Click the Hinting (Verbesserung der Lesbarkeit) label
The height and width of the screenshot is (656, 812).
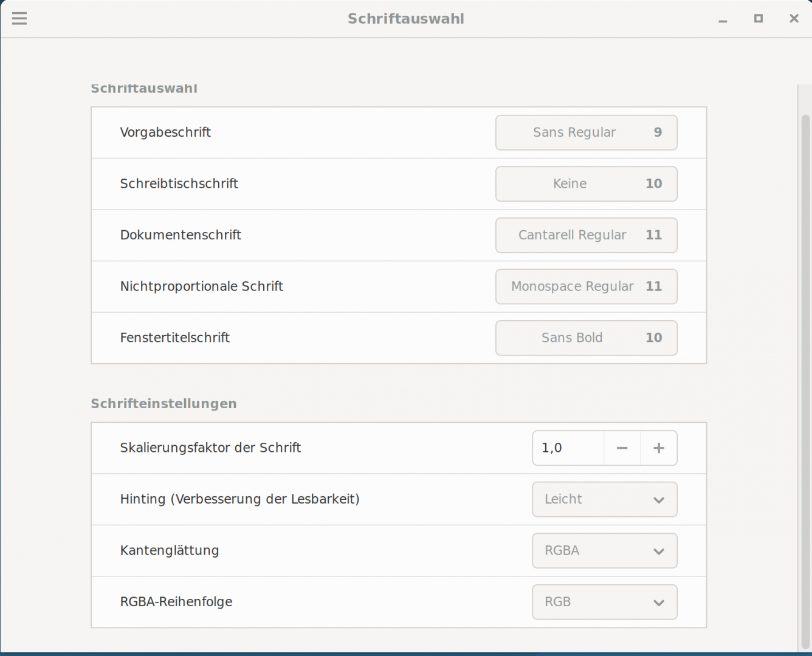tap(239, 499)
